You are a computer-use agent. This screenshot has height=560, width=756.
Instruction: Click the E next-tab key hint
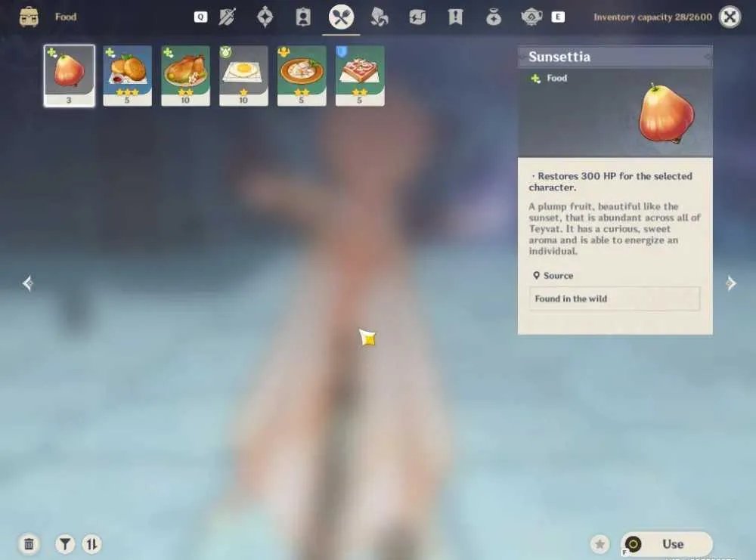(x=558, y=17)
